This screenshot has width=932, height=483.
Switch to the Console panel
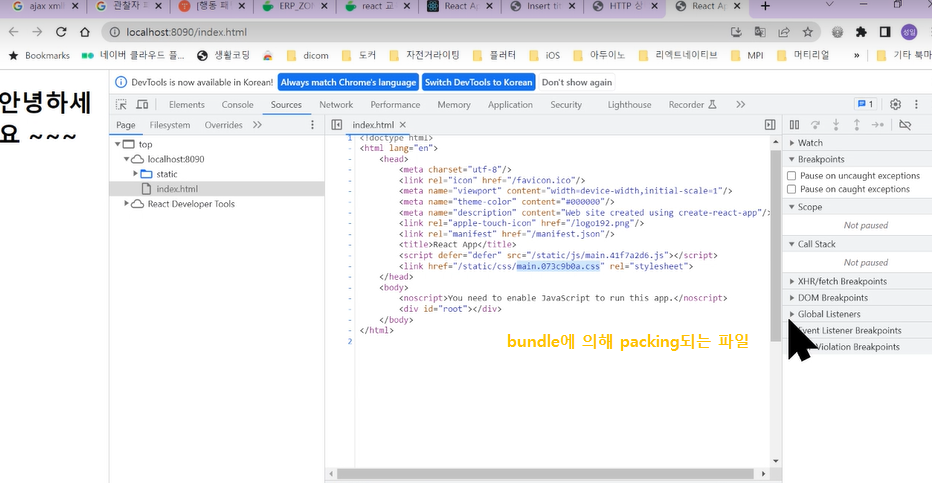237,105
